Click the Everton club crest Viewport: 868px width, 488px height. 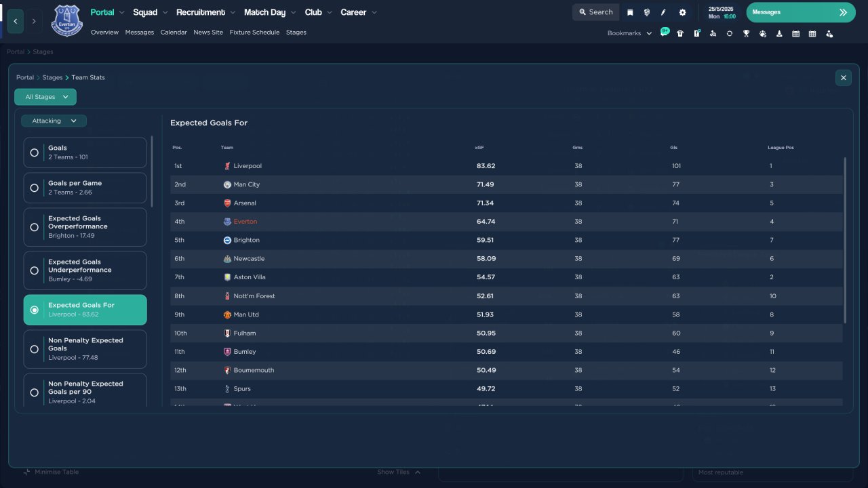point(67,20)
